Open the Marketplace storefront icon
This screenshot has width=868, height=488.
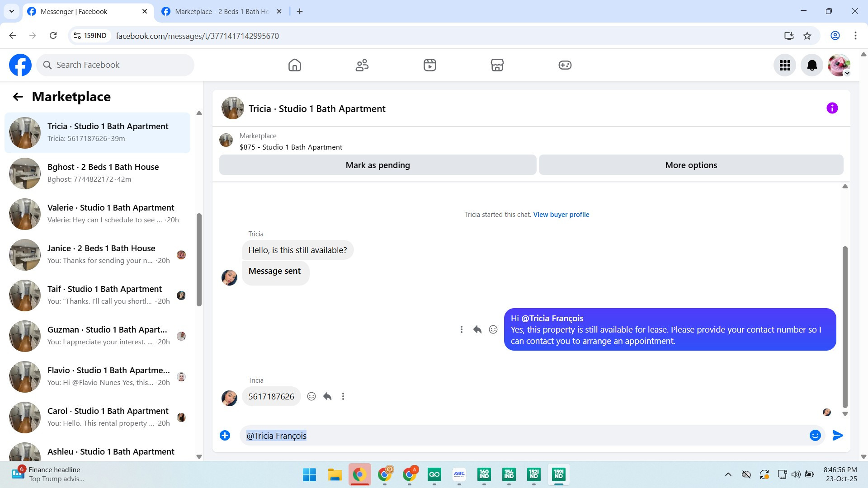tap(497, 65)
